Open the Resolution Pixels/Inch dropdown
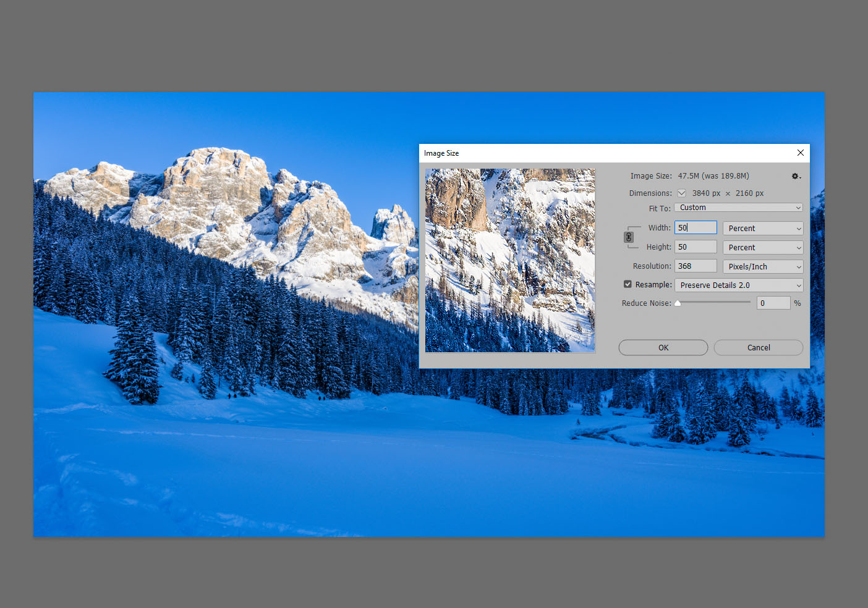868x608 pixels. click(763, 266)
